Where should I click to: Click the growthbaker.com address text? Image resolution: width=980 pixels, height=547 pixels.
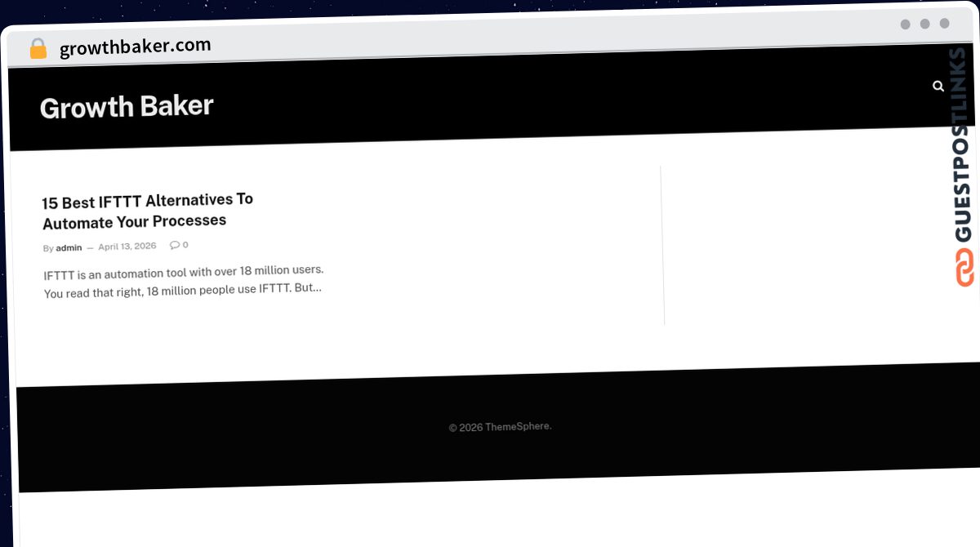tap(136, 47)
